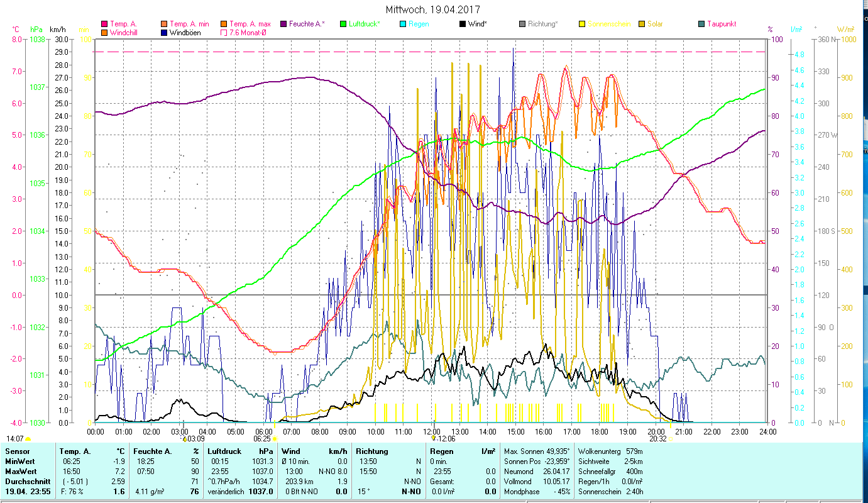The height and width of the screenshot is (503, 868).
Task: Click the Max. Sonnen 49,935° entry
Action: point(537,451)
